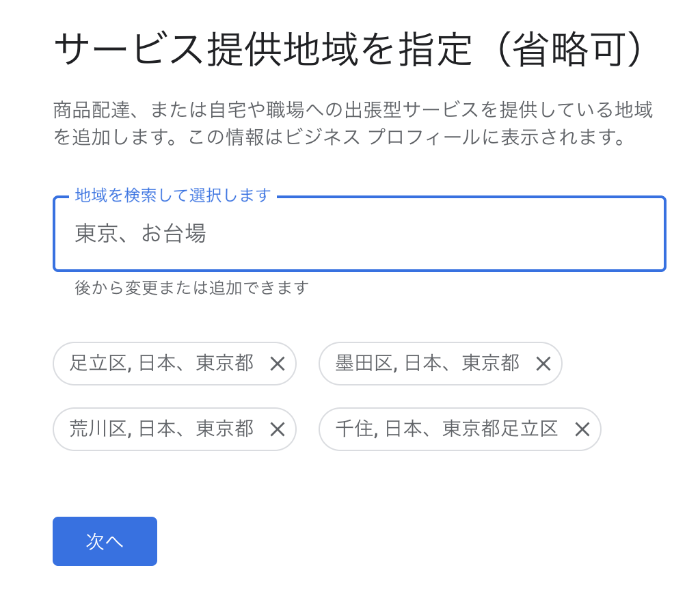Click helper text 後から変更または追加できます
The width and height of the screenshot is (700, 596).
(192, 288)
